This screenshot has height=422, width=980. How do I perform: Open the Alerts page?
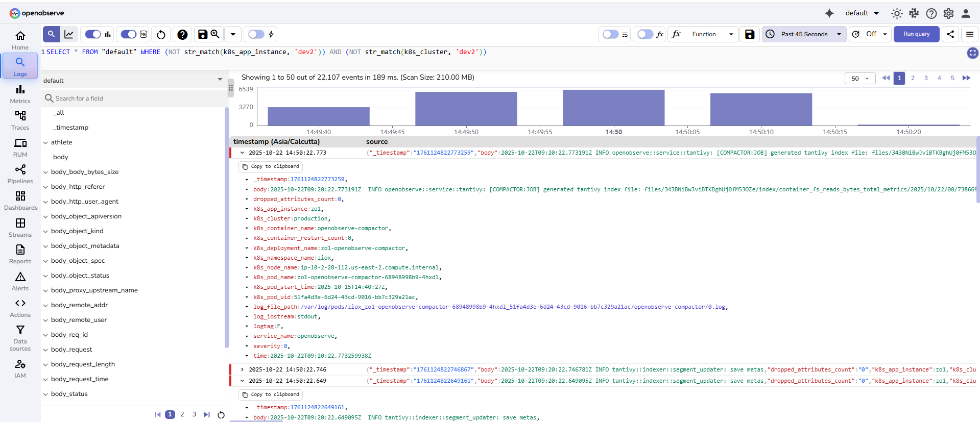click(20, 281)
